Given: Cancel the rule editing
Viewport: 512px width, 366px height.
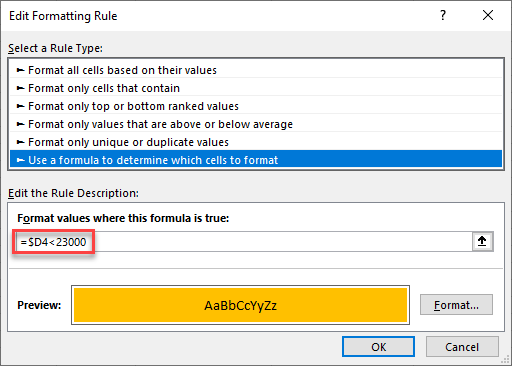Looking at the screenshot, I should click(462, 347).
